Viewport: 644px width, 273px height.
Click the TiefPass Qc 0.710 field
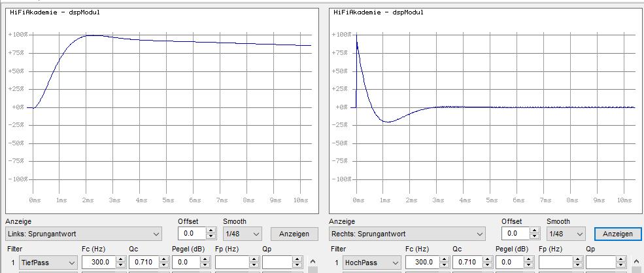pos(144,263)
